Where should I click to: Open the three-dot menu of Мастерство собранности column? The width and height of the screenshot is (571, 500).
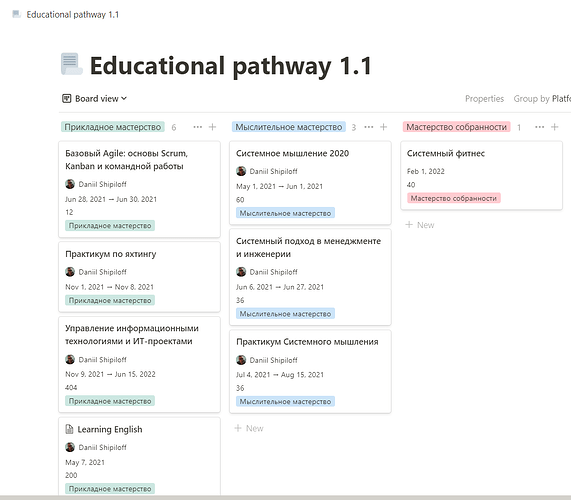[x=540, y=127]
